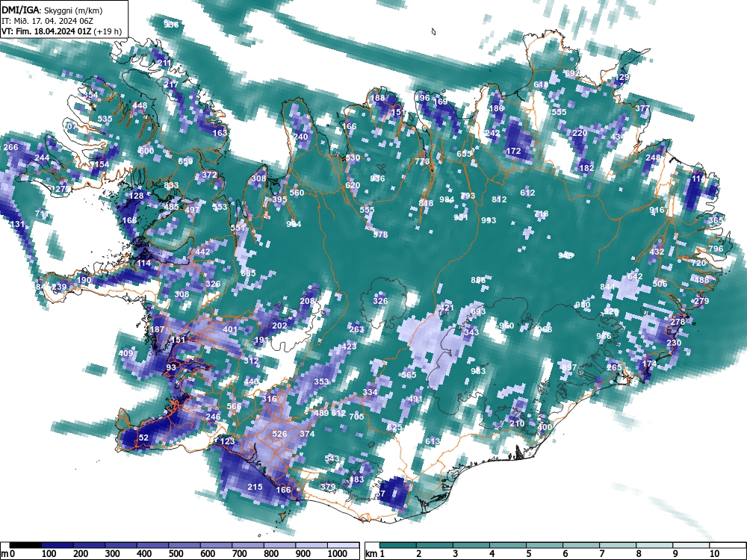This screenshot has width=747, height=560.
Task: Click the map value 916
Action: (x=657, y=210)
